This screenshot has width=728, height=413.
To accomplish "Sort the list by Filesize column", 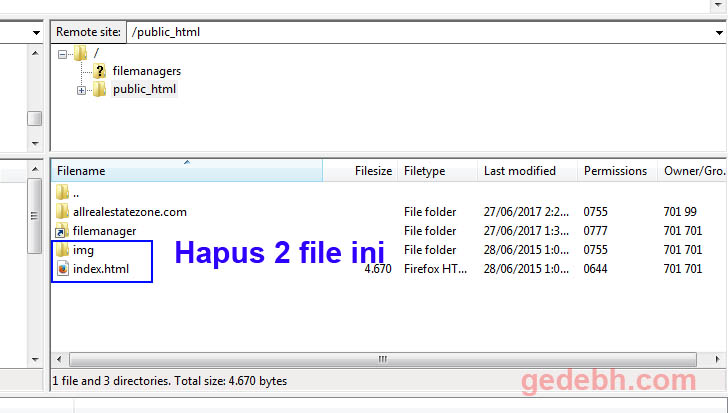I will (x=360, y=171).
